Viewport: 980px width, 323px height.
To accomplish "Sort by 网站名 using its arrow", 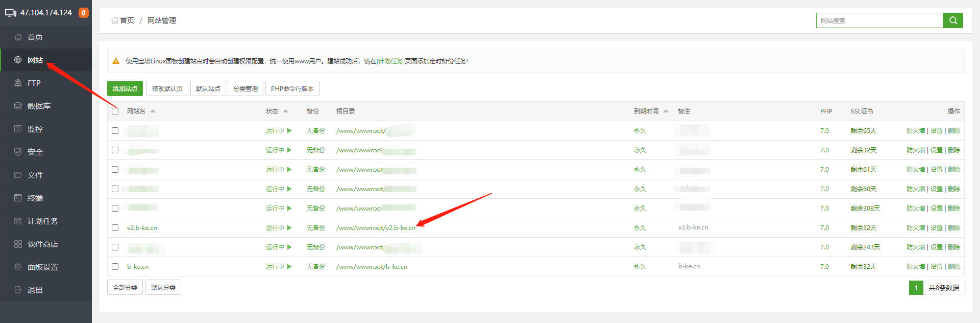I will click(x=153, y=111).
